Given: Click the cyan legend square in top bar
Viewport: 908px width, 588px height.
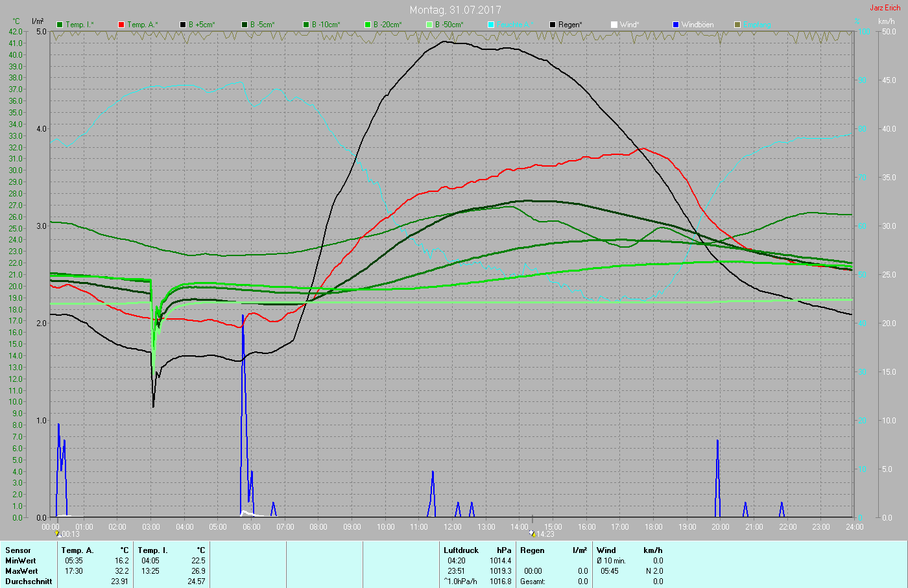Looking at the screenshot, I should click(x=491, y=25).
